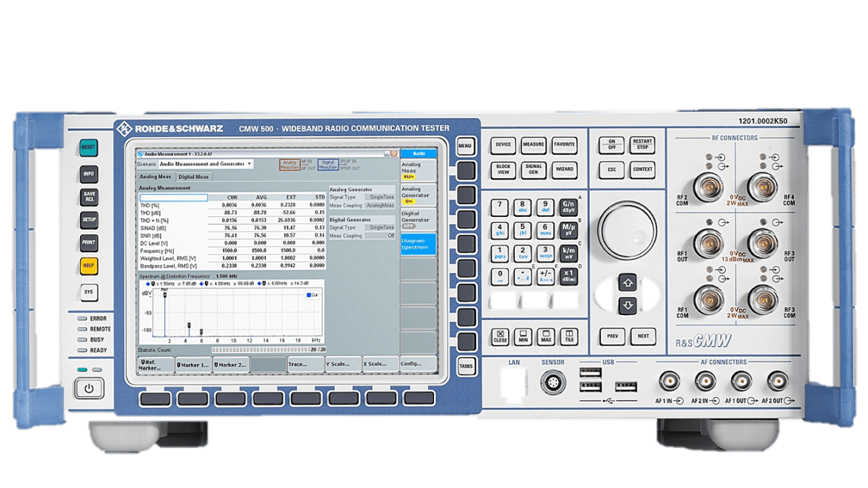This screenshot has height=488, width=868.
Task: Toggle the Digital Generator OFF softkey
Action: click(418, 219)
